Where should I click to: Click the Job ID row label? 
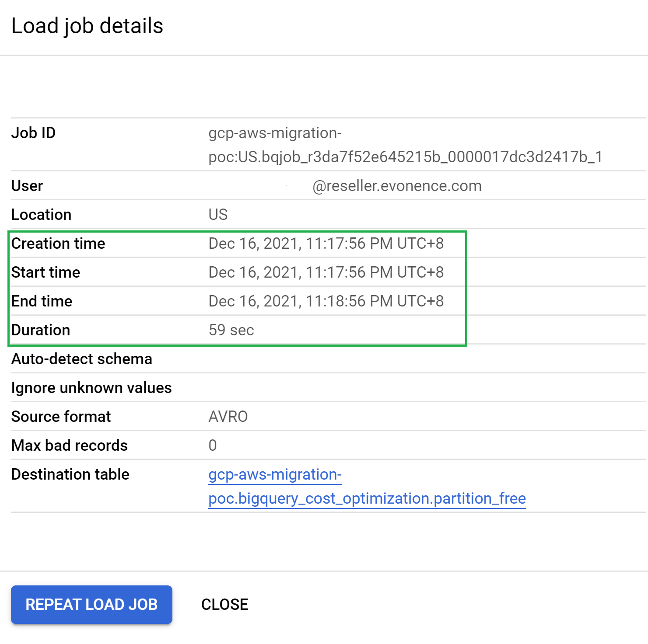pyautogui.click(x=33, y=133)
